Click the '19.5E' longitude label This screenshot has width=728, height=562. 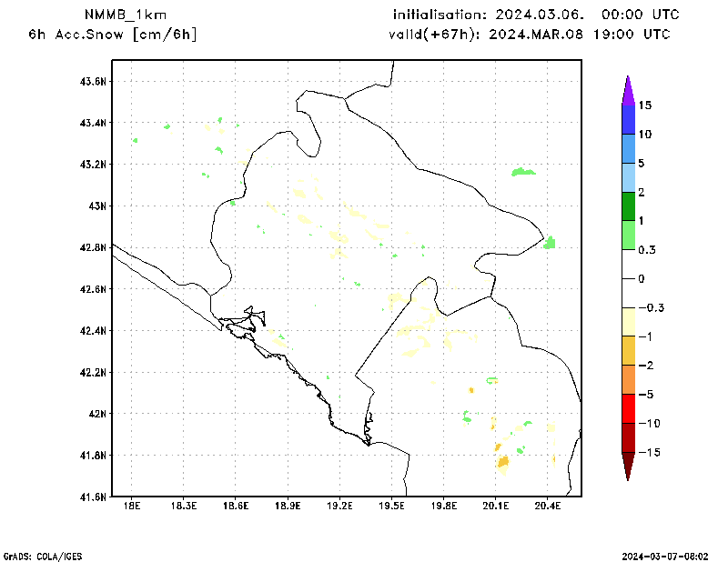click(391, 506)
